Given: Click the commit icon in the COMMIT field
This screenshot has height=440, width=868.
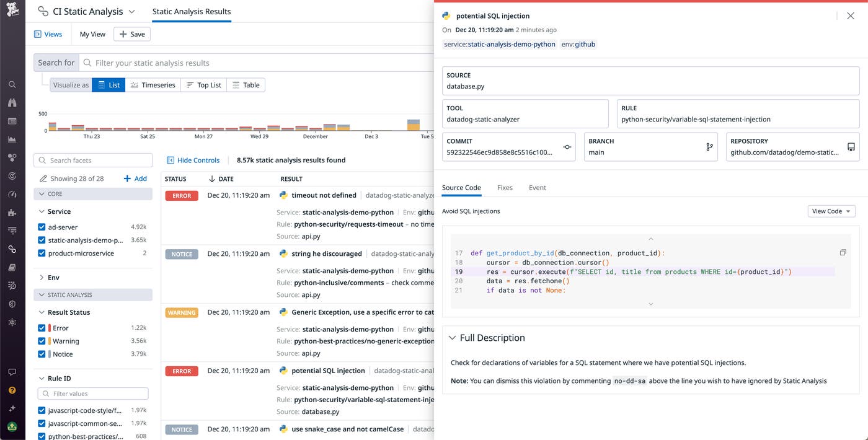Looking at the screenshot, I should point(567,147).
